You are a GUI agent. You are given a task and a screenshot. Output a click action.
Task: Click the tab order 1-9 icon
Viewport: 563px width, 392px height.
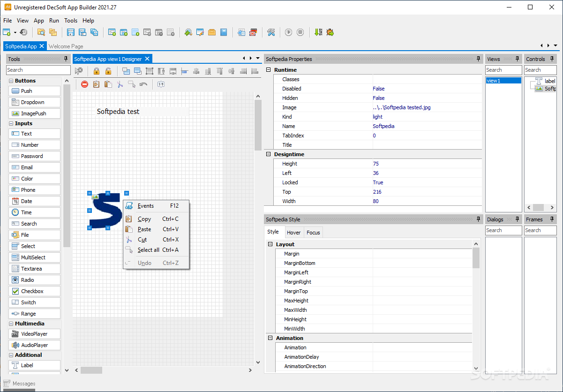point(161,84)
